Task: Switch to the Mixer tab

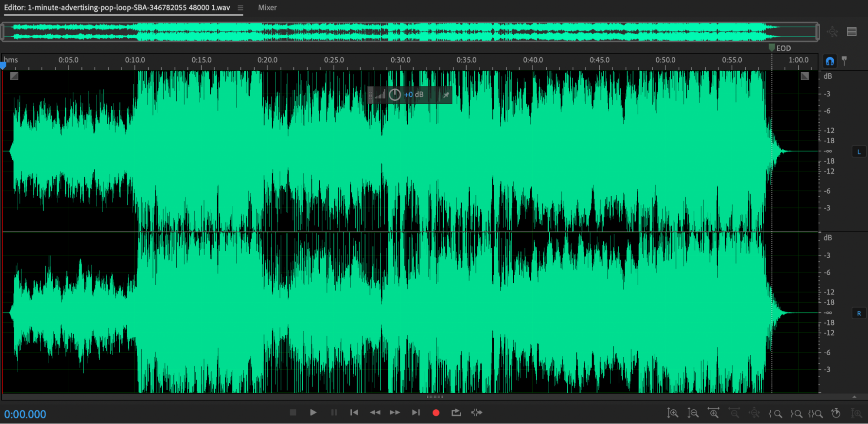Action: tap(267, 7)
